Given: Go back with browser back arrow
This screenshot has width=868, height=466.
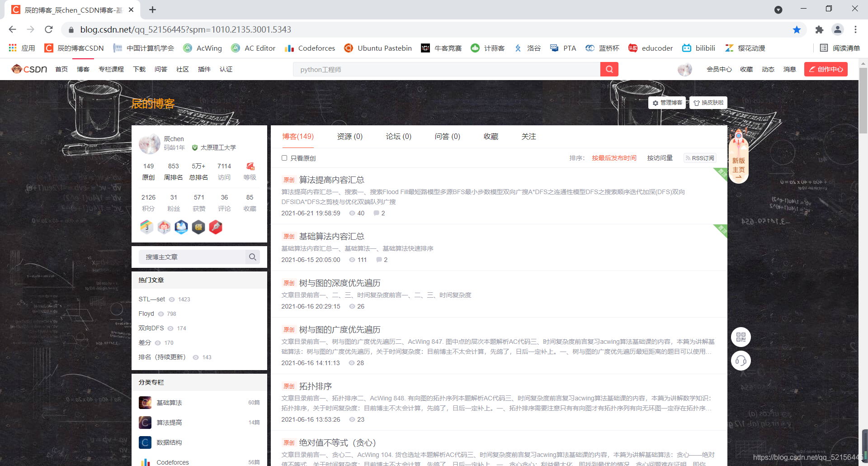Looking at the screenshot, I should 12,29.
